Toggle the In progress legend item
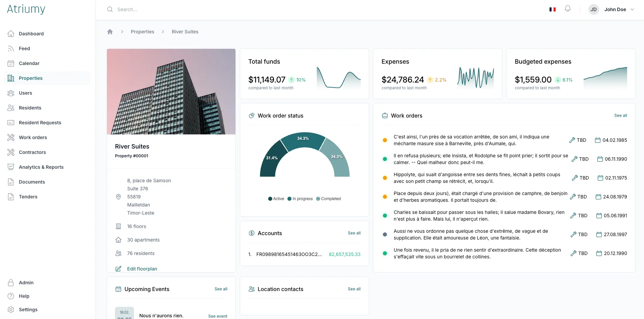The height and width of the screenshot is (319, 644). click(x=300, y=199)
